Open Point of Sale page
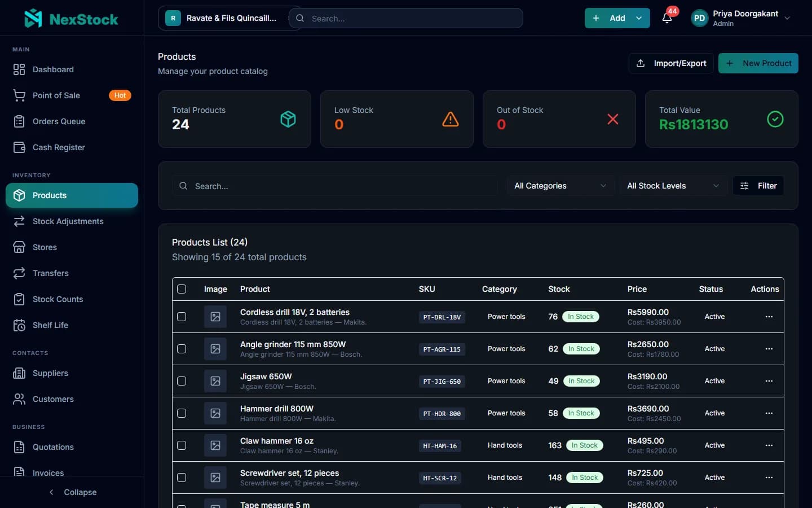Screen dimensions: 812x508 (x=72, y=95)
